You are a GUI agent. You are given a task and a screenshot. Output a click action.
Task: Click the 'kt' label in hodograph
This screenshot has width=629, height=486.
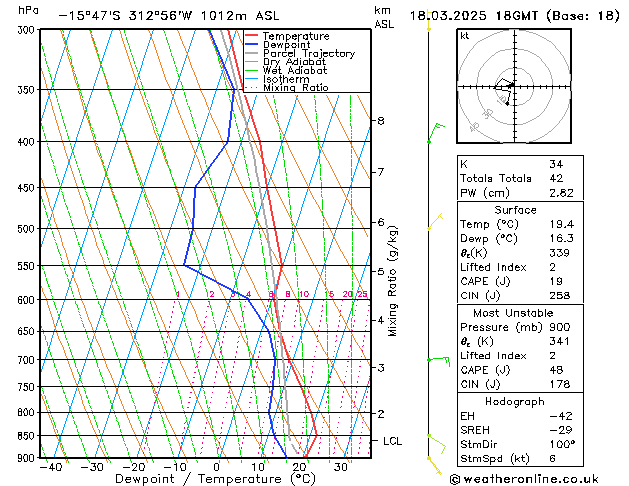[x=465, y=36]
